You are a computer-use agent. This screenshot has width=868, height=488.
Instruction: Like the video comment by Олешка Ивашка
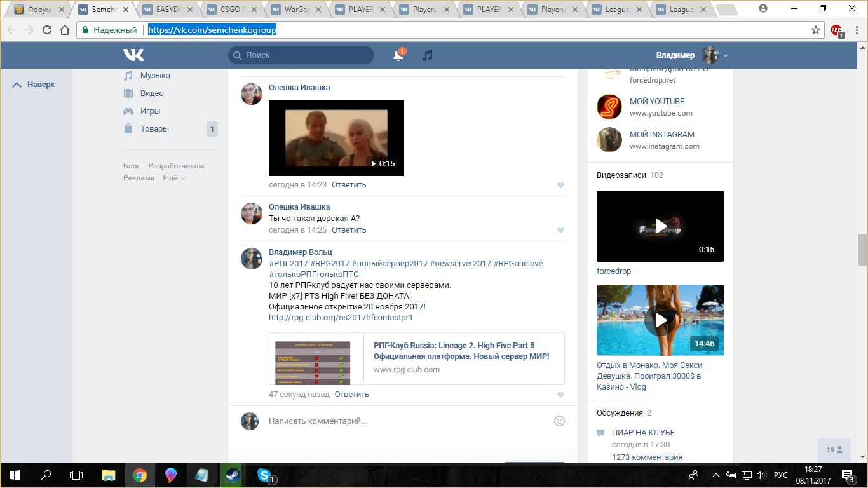pos(560,186)
